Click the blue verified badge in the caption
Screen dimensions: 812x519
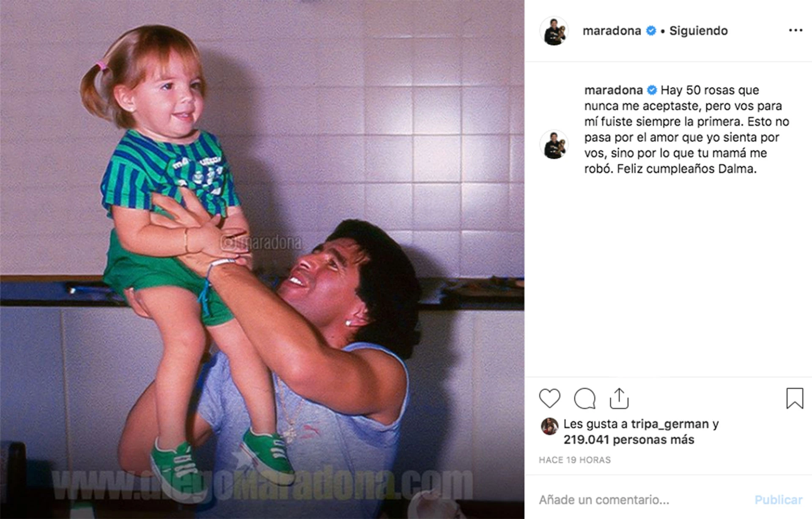pyautogui.click(x=652, y=90)
